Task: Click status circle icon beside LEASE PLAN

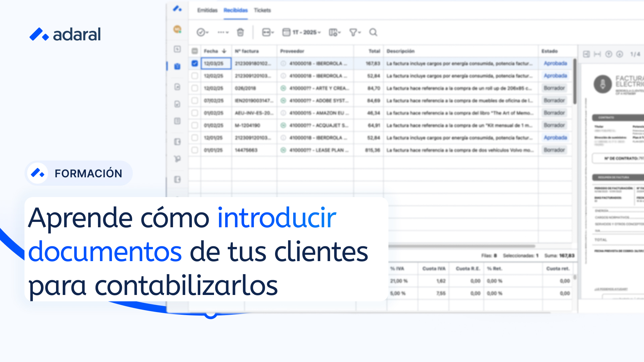Action: 283,150
